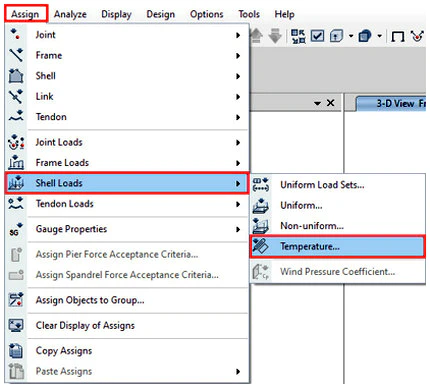Expand the Joint Loads submenu arrow
This screenshot has width=430, height=391.
click(x=238, y=142)
